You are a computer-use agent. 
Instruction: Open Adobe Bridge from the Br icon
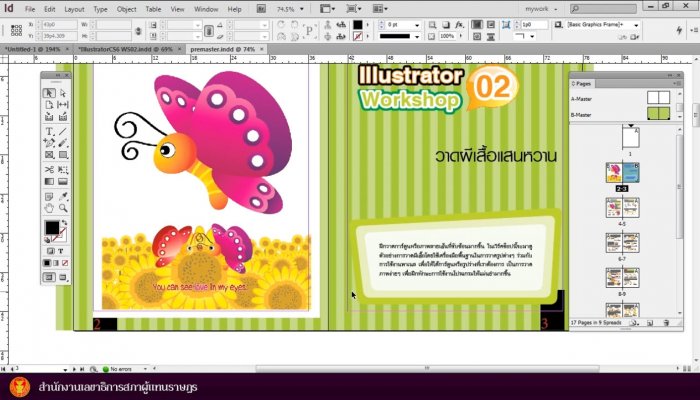pyautogui.click(x=261, y=8)
